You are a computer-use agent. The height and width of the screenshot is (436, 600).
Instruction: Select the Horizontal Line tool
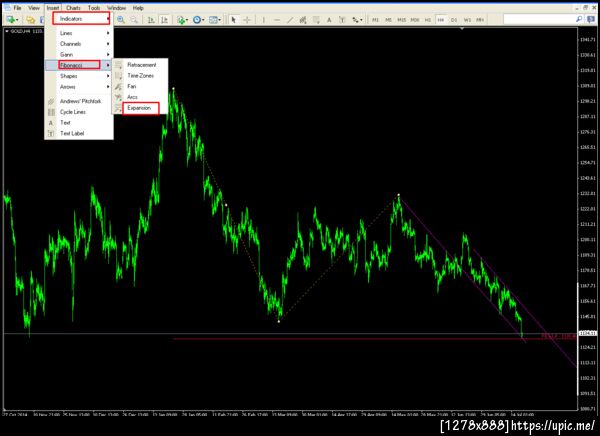point(277,20)
